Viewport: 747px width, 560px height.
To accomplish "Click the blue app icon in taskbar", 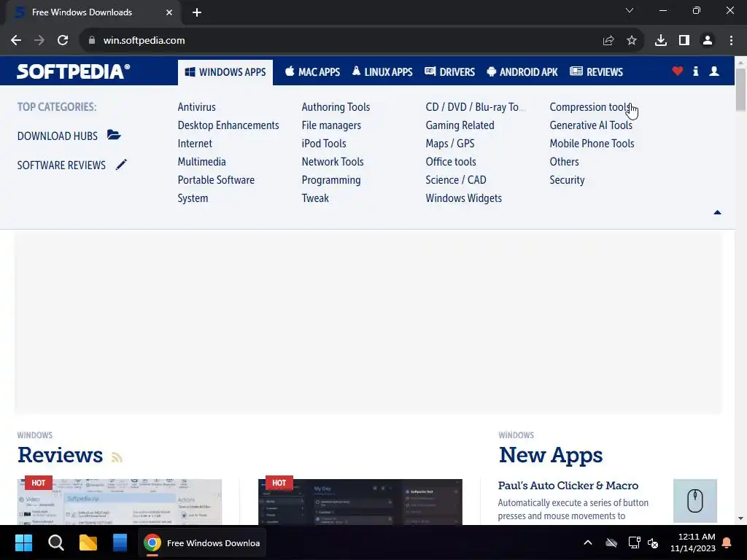I will pyautogui.click(x=120, y=542).
